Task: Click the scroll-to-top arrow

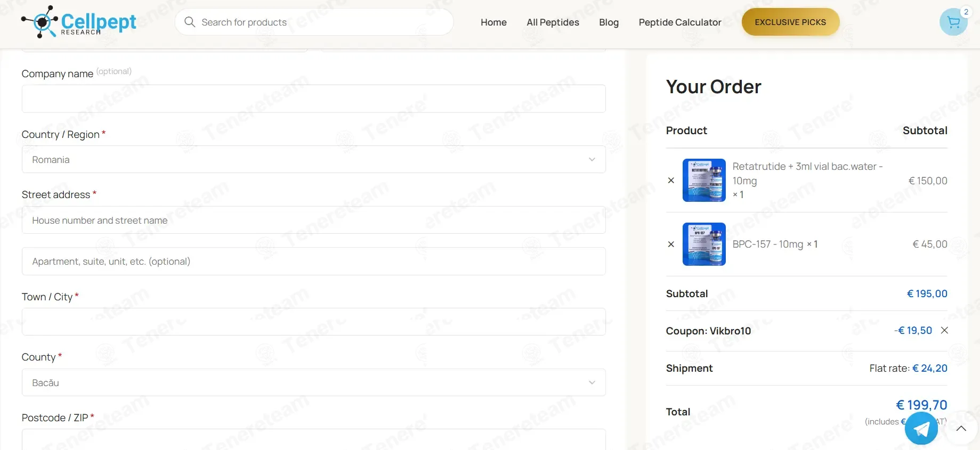Action: (961, 429)
